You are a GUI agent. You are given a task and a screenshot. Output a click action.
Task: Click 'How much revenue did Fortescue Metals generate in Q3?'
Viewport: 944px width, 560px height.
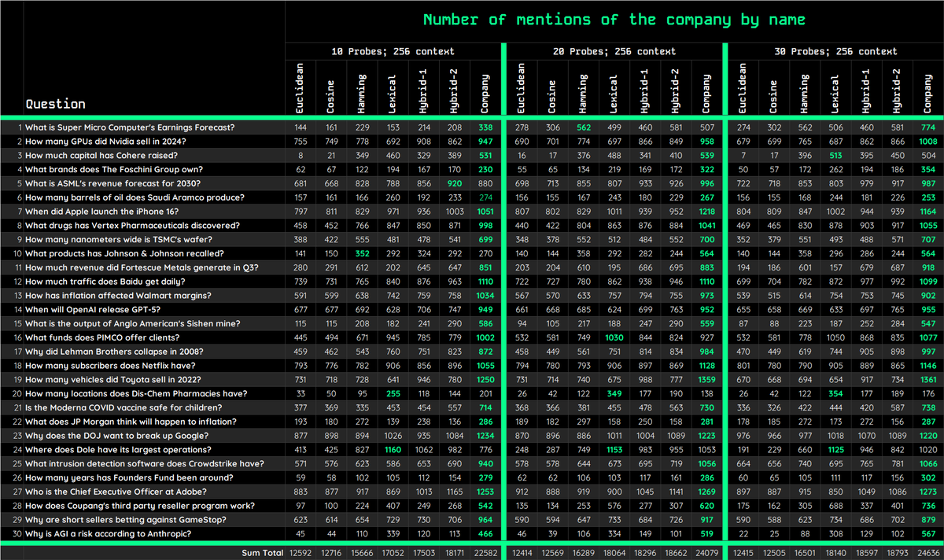click(x=142, y=267)
